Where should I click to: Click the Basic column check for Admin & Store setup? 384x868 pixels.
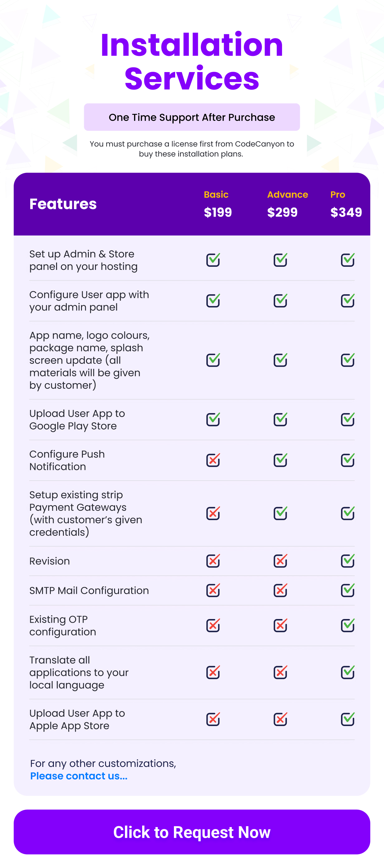pos(213,260)
